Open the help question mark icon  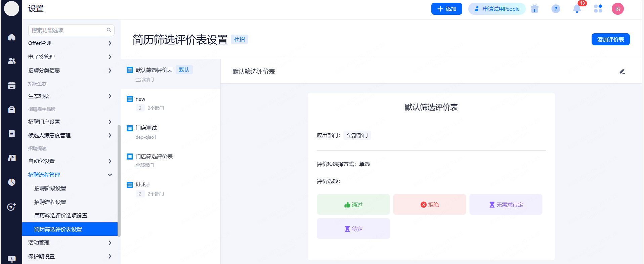[x=556, y=9]
